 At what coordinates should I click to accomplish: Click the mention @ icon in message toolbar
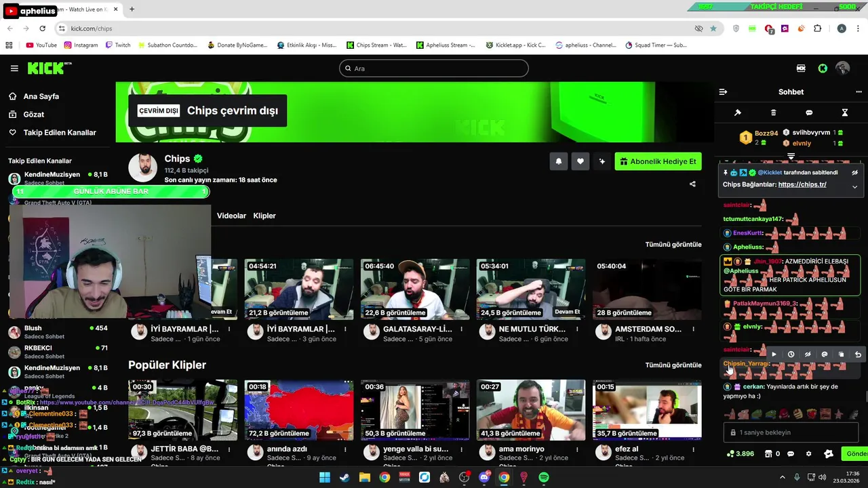pyautogui.click(x=825, y=354)
